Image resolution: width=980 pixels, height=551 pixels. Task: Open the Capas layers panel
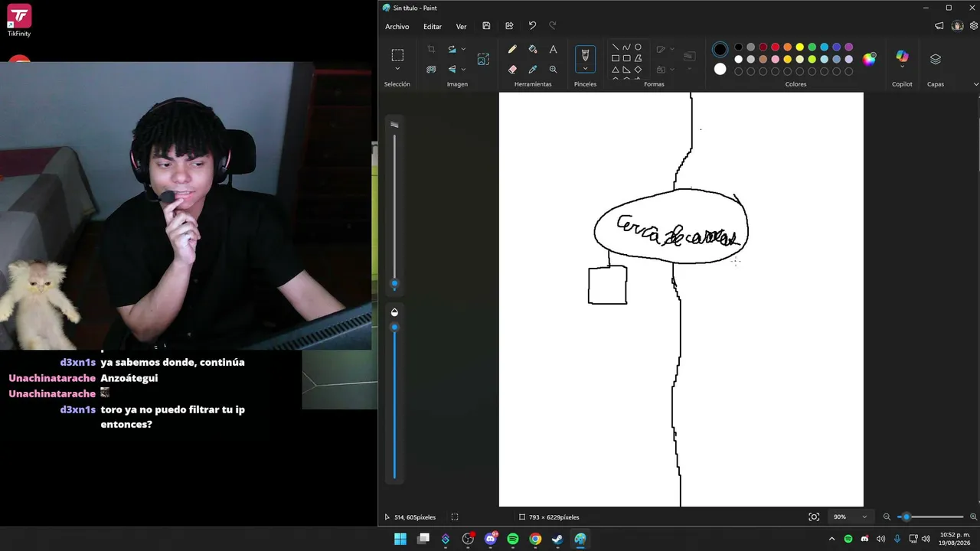(x=936, y=59)
